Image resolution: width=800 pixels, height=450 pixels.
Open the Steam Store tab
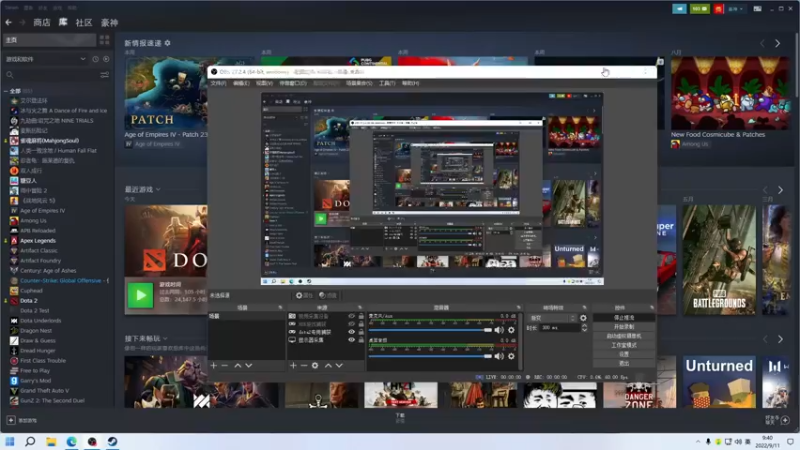click(42, 22)
